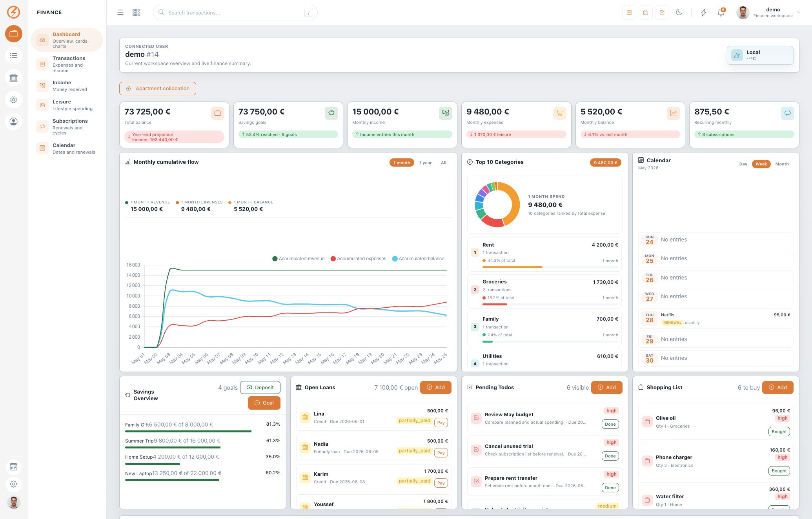Open Income in the sidebar

pos(67,86)
